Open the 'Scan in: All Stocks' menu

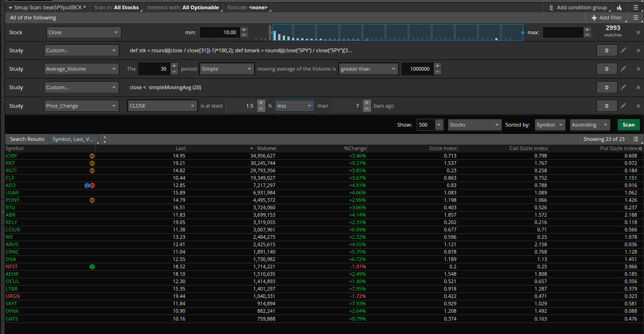pyautogui.click(x=116, y=7)
